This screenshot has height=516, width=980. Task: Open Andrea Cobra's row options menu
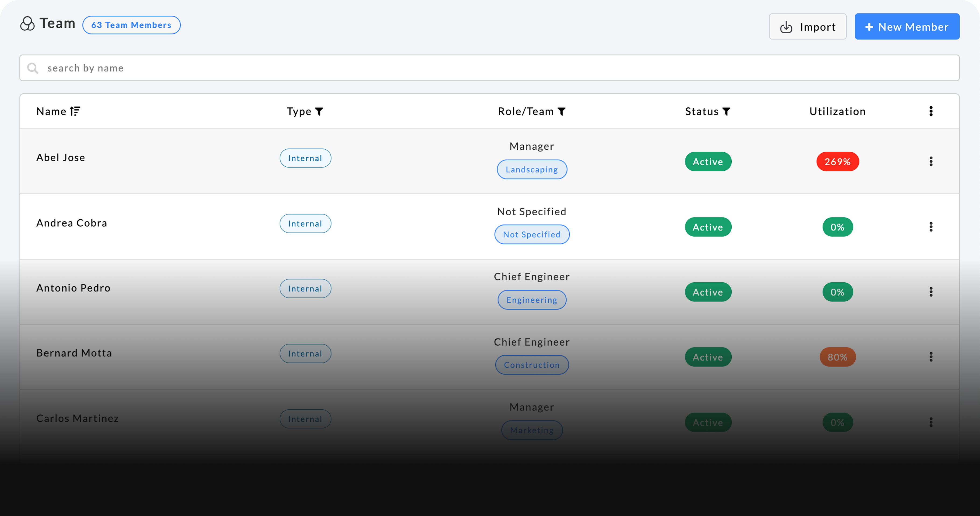point(931,227)
